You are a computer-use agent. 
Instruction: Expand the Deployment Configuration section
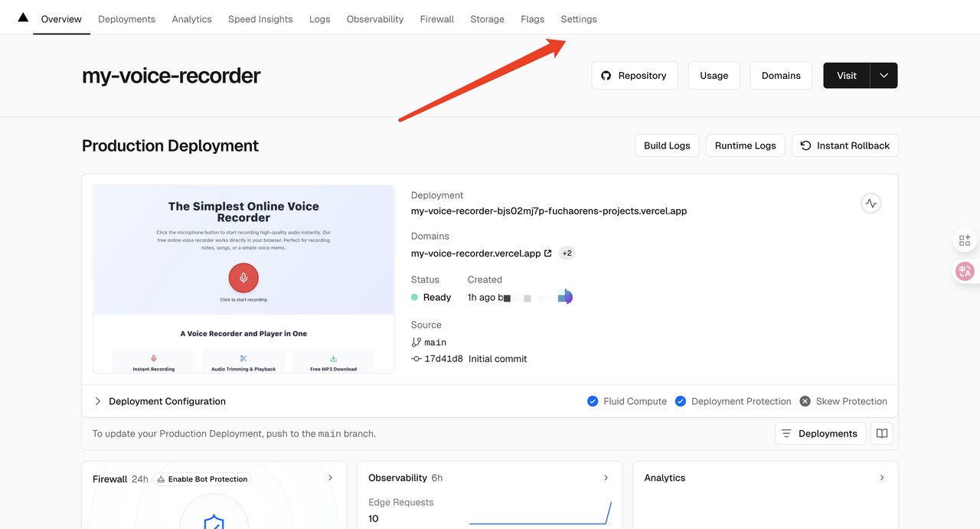(x=98, y=401)
